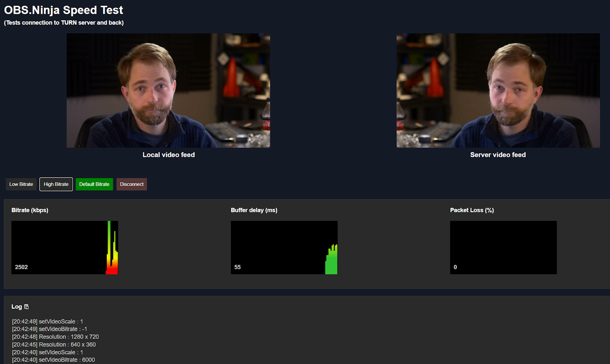
Task: Click the Packet Loss (%) graph
Action: tap(503, 247)
